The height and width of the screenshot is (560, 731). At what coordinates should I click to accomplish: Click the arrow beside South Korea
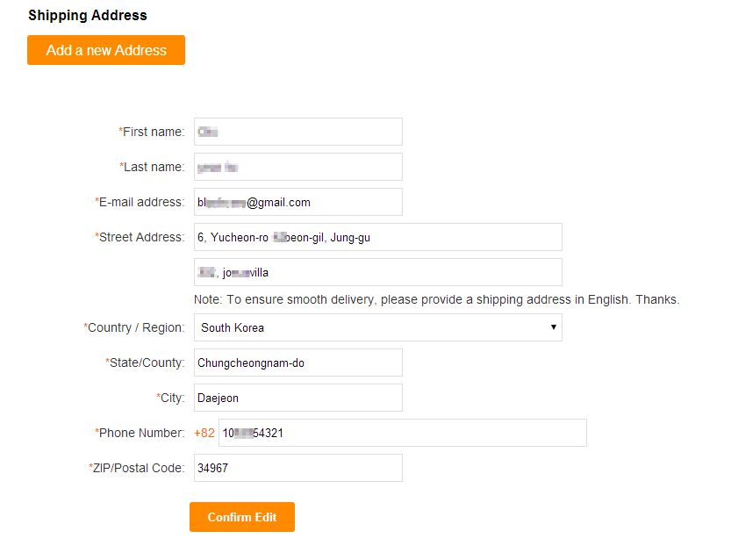553,327
